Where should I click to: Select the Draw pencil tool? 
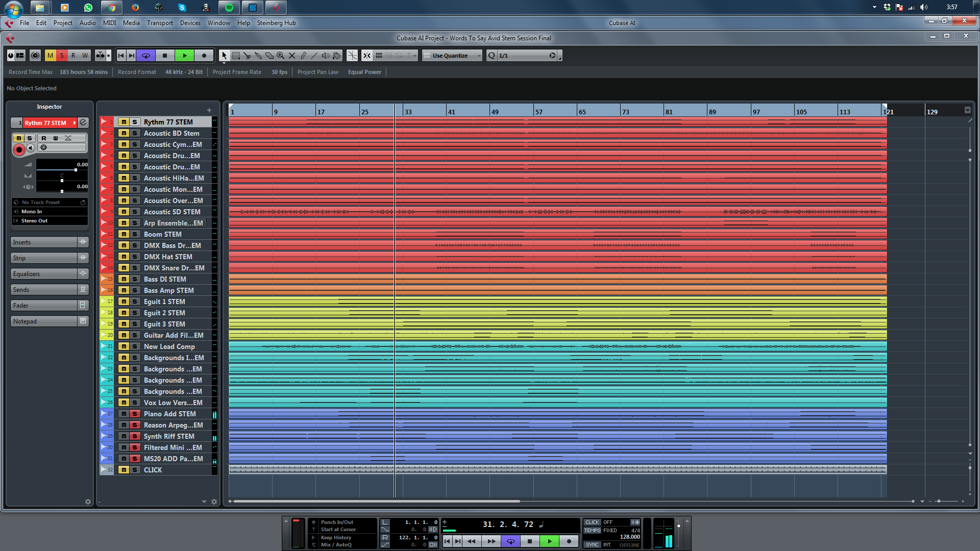pyautogui.click(x=303, y=56)
